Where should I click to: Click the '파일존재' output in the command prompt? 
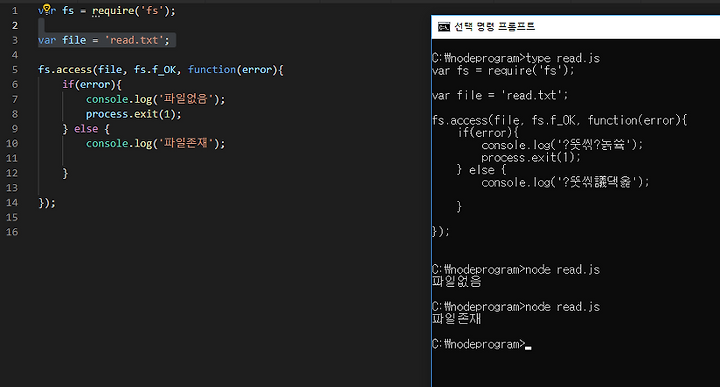(456, 319)
